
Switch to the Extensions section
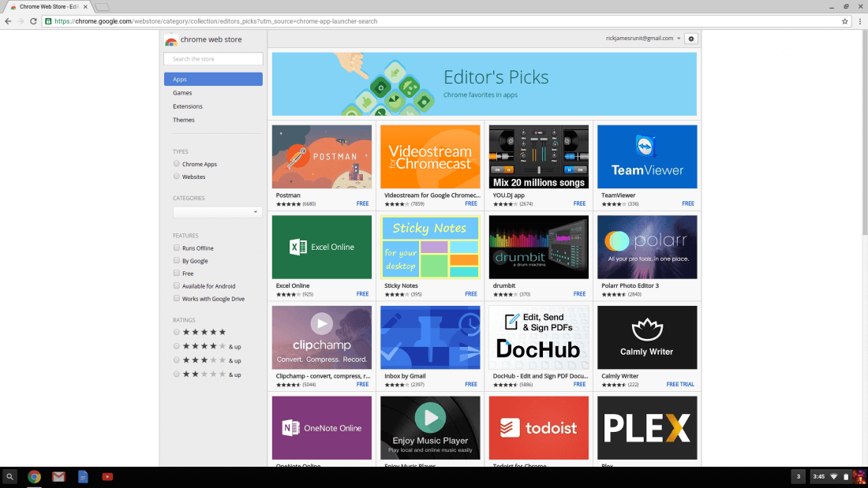[x=188, y=106]
